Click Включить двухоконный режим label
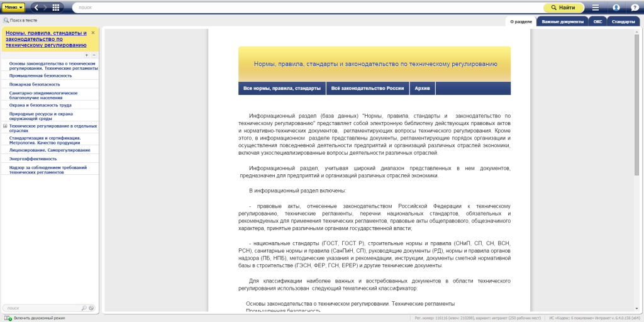 point(40,318)
